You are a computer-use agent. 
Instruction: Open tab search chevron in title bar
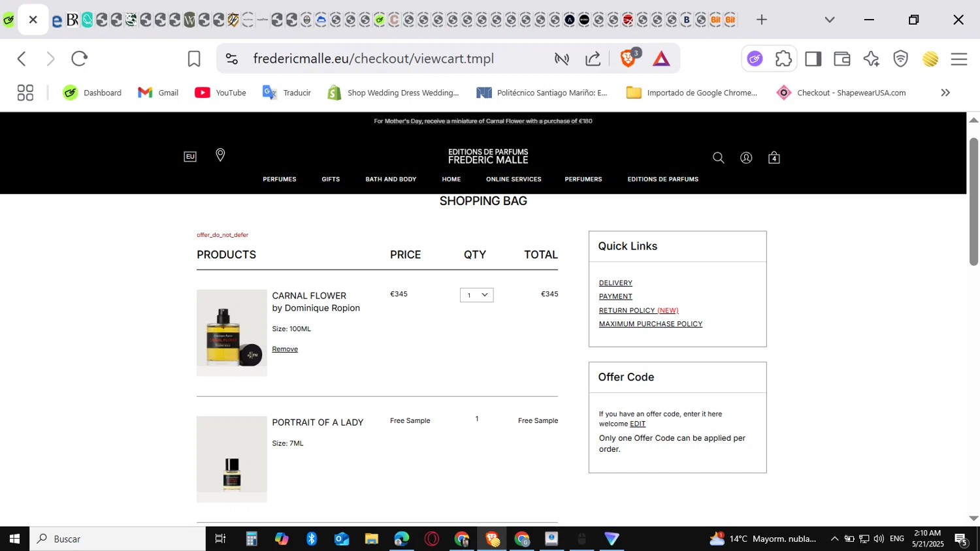point(830,20)
